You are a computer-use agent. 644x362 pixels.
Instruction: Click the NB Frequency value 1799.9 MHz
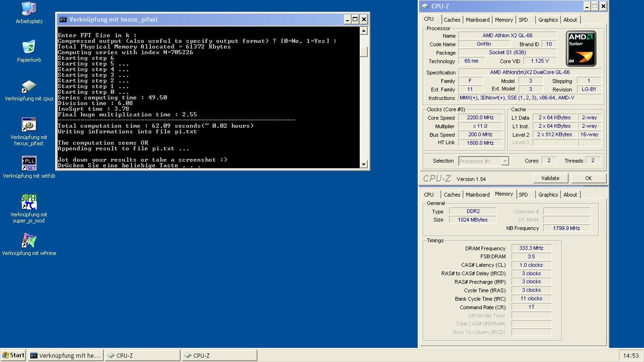click(567, 228)
